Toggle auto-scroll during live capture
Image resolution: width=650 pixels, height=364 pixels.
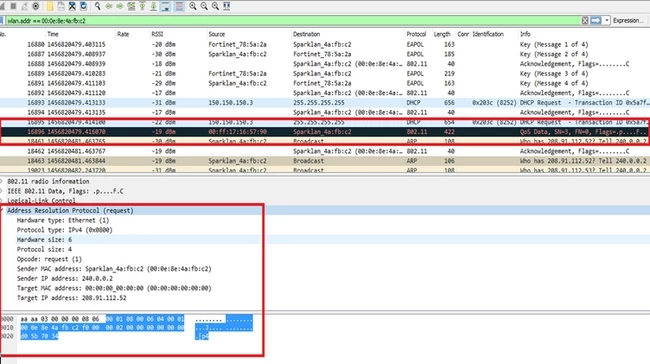[165, 6]
